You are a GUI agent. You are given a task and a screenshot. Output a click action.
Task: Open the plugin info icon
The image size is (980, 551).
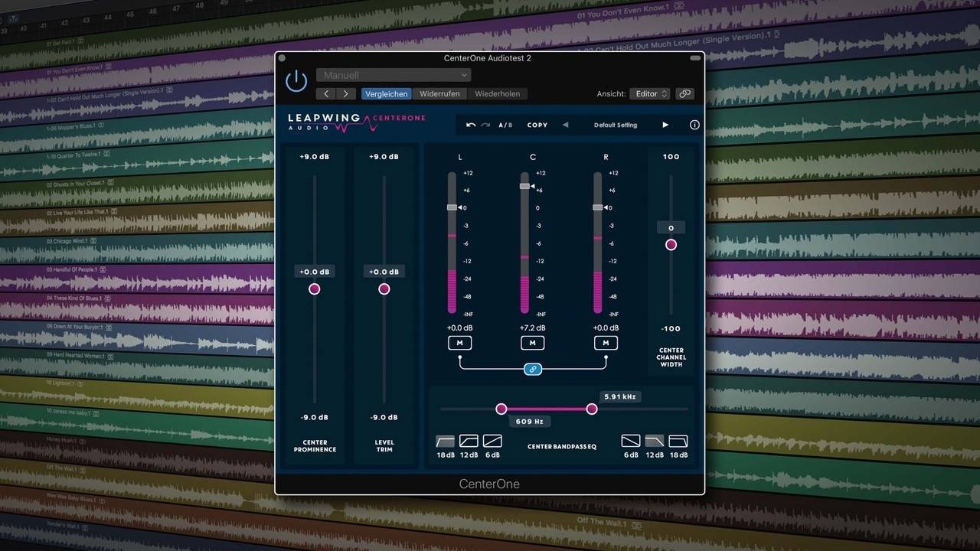click(x=694, y=125)
